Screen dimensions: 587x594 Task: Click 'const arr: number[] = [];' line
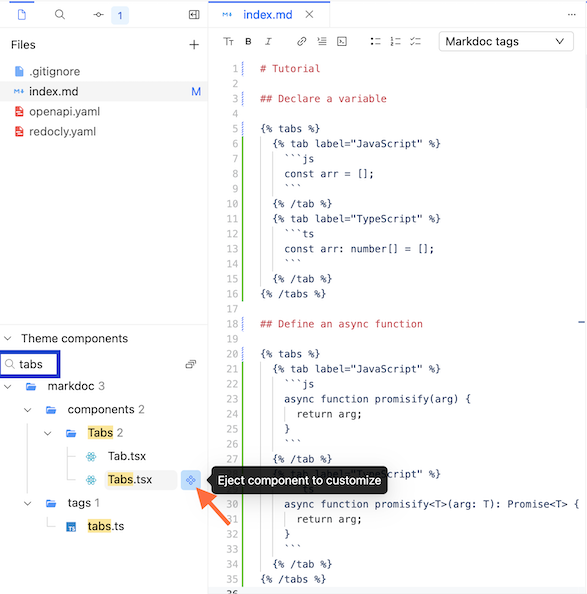point(359,249)
